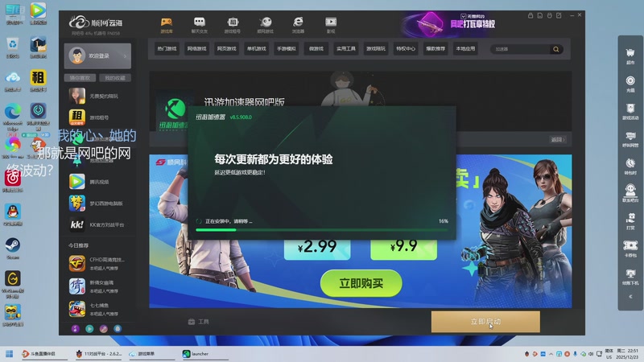Switch to the 我的收藏 tab
Image resolution: width=644 pixels, height=362 pixels.
[x=115, y=77]
